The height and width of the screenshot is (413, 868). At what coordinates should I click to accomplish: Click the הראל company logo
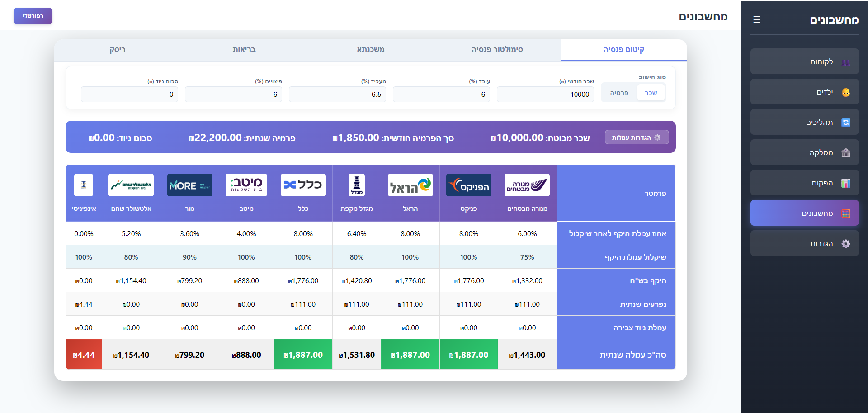tap(410, 185)
